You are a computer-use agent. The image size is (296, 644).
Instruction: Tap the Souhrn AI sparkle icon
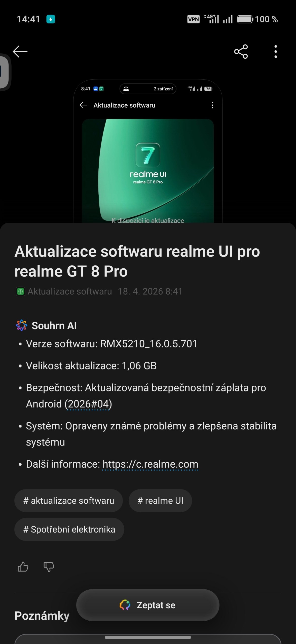coord(21,325)
